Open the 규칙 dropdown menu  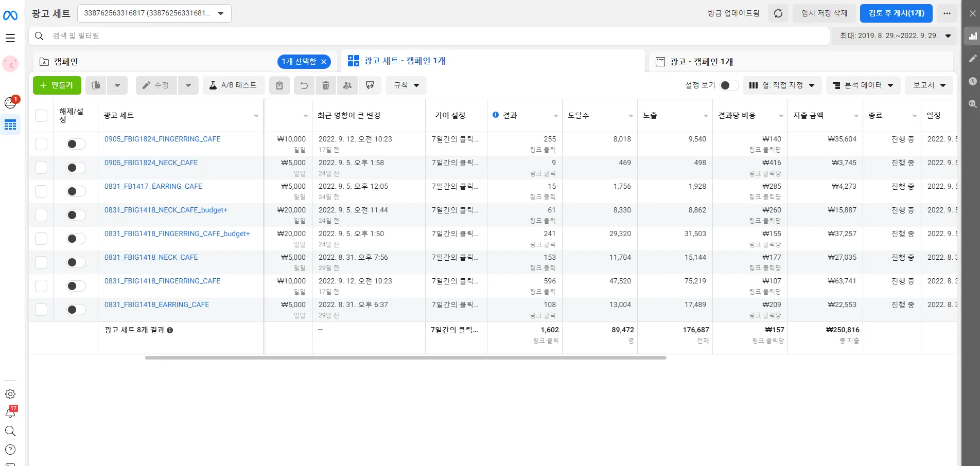[406, 85]
